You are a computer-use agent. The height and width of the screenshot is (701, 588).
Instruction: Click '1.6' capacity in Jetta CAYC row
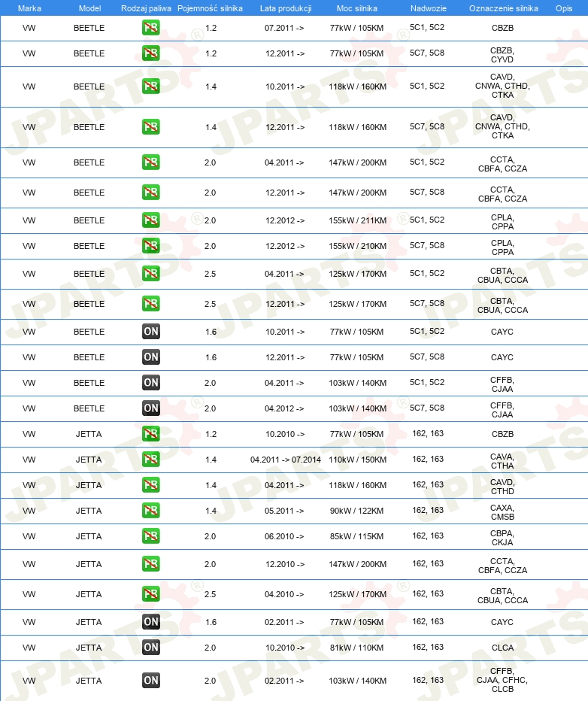211,622
